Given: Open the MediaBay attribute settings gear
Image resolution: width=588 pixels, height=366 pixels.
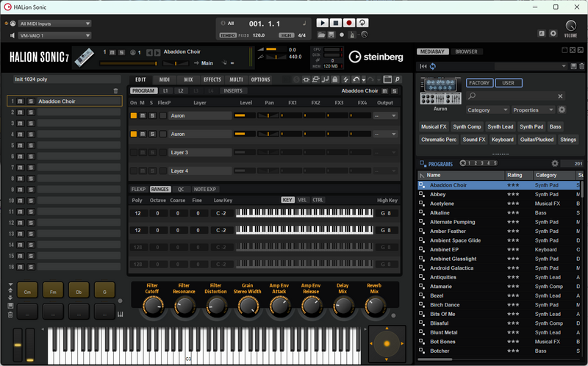Looking at the screenshot, I should click(562, 110).
